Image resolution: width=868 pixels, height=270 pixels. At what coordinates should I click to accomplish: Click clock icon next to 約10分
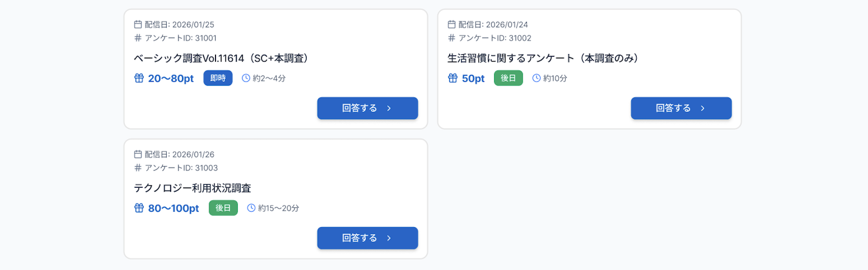[536, 78]
